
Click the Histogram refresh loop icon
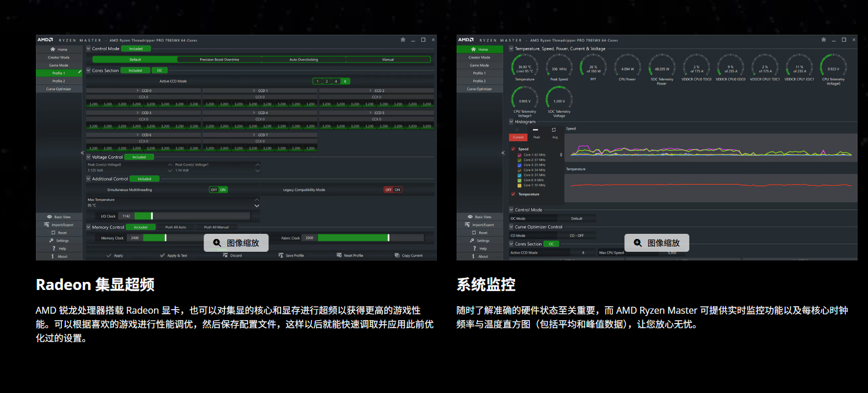(554, 130)
